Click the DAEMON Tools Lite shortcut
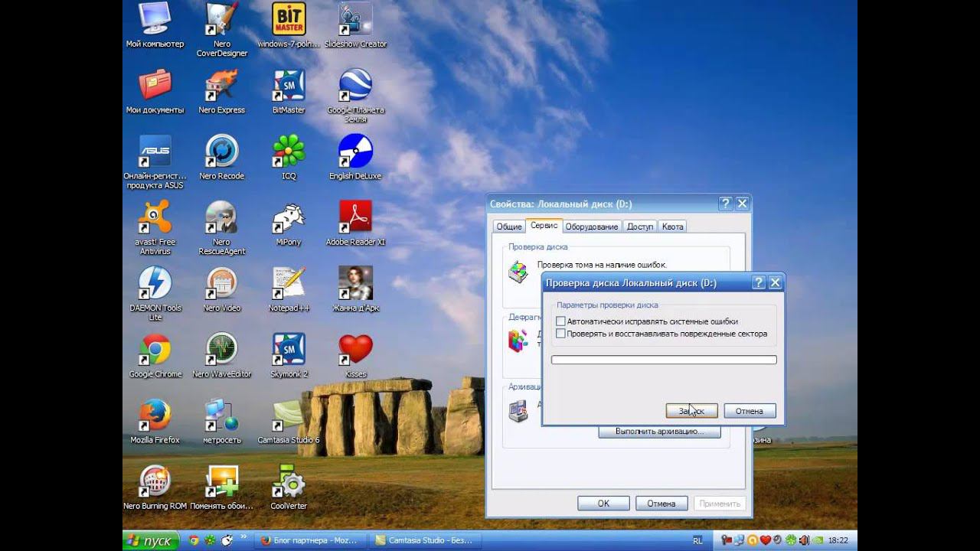The height and width of the screenshot is (551, 980). click(155, 293)
